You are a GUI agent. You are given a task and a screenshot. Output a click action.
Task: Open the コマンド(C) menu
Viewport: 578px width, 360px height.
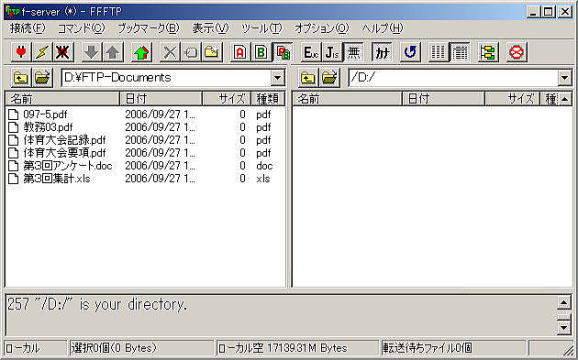(x=81, y=28)
